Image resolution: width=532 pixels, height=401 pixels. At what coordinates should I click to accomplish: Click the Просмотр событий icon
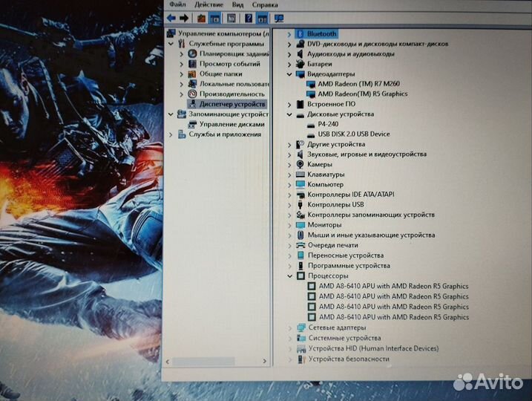192,64
